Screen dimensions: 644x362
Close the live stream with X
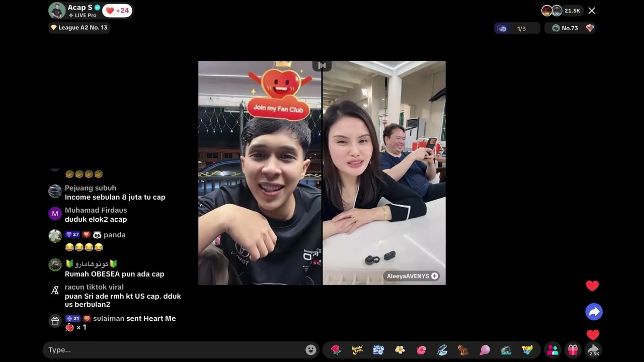592,11
